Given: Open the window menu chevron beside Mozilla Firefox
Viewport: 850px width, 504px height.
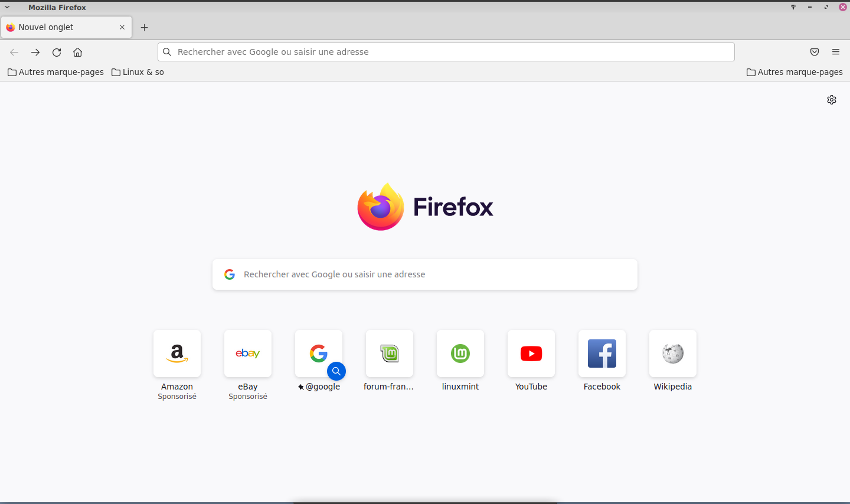Looking at the screenshot, I should point(7,7).
